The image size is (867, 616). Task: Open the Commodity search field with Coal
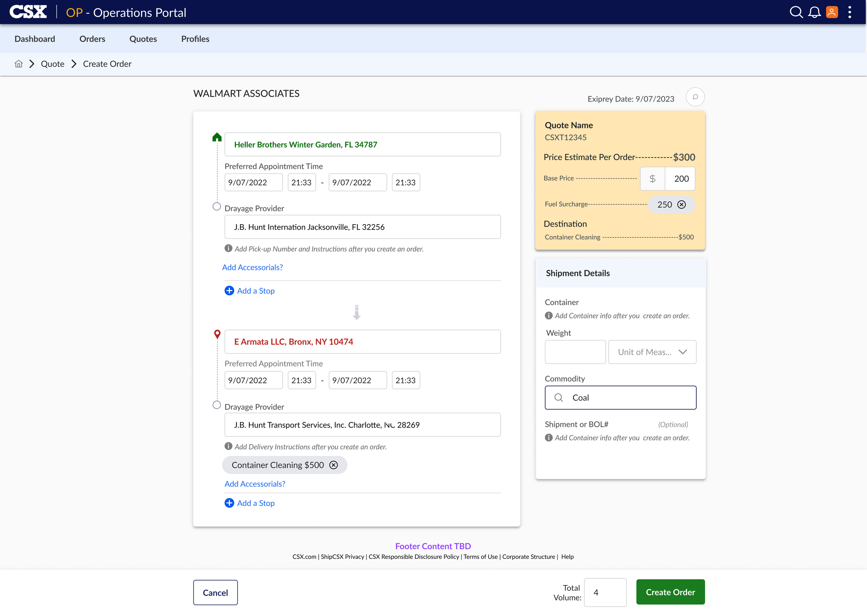[620, 397]
